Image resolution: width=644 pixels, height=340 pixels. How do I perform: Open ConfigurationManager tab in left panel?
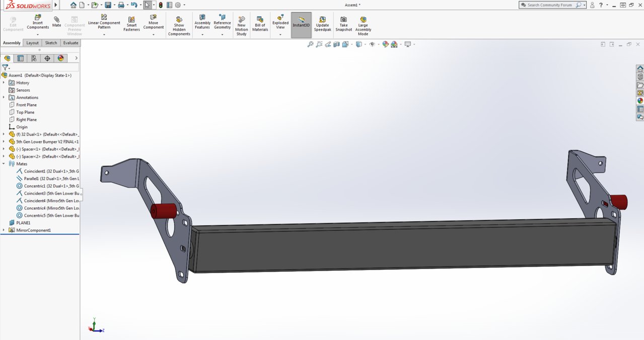(x=34, y=58)
